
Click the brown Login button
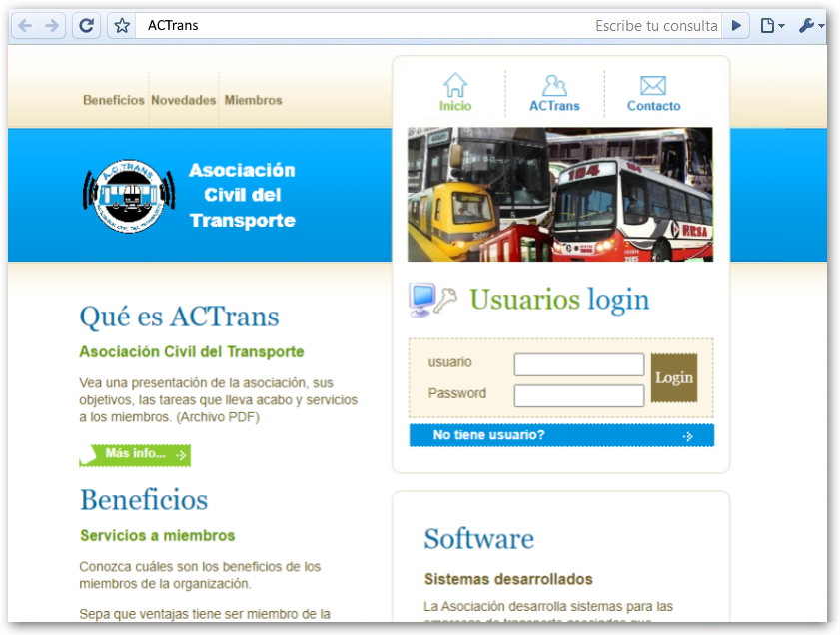[674, 378]
